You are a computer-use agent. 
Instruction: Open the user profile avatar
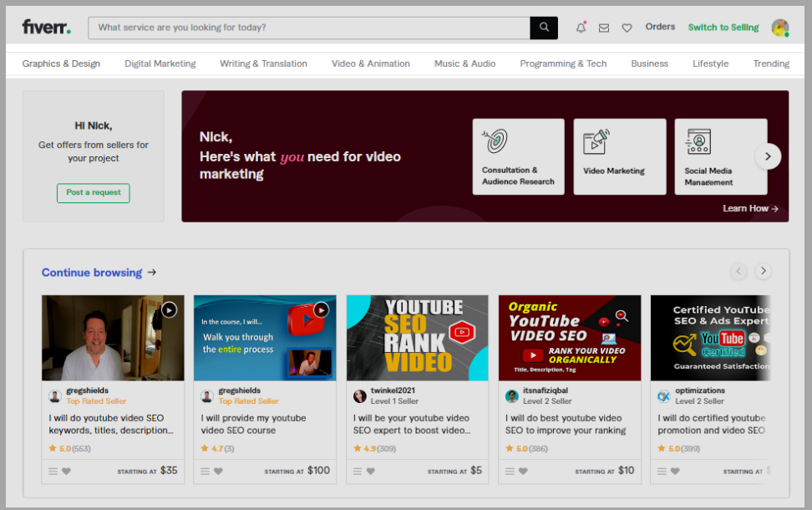tap(780, 28)
